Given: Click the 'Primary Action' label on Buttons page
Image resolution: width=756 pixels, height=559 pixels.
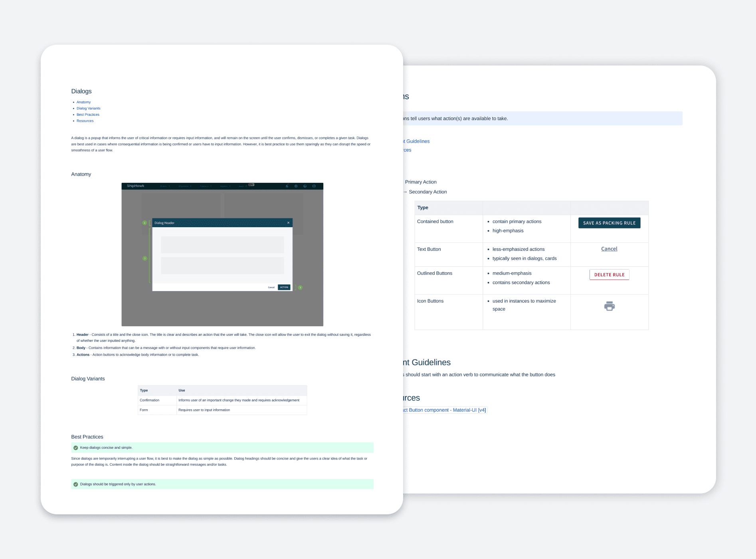Looking at the screenshot, I should pyautogui.click(x=421, y=182).
